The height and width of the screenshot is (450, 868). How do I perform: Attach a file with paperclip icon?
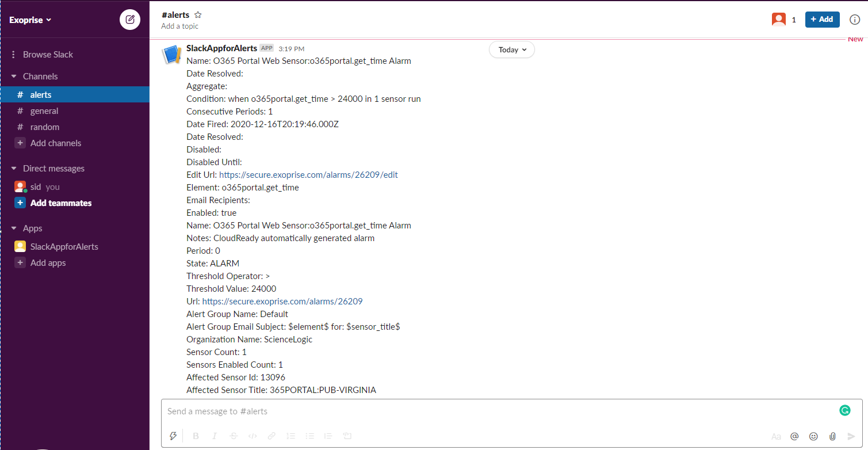pos(832,436)
